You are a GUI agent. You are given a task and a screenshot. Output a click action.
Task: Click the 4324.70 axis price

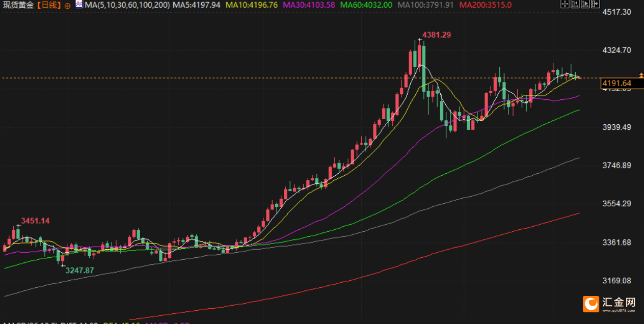pos(616,50)
